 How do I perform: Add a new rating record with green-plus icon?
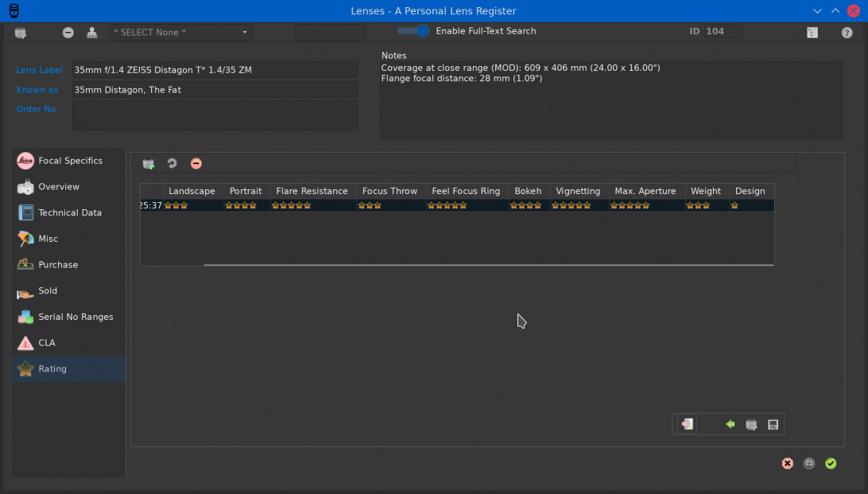[x=149, y=164]
